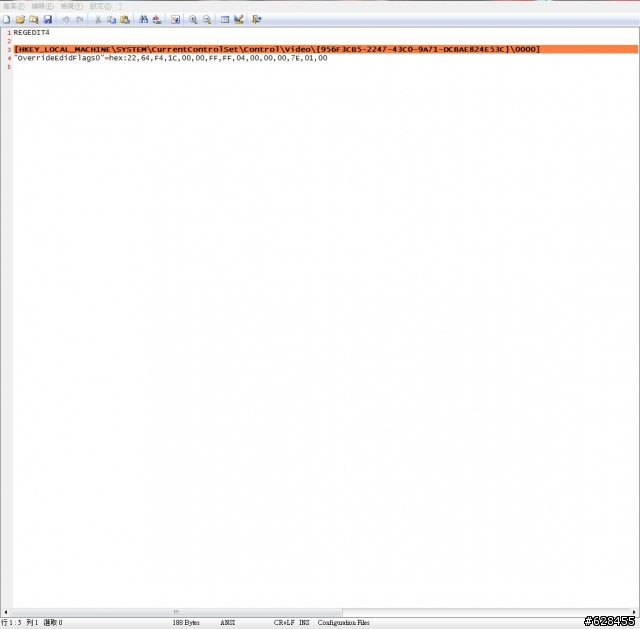640x629 pixels.
Task: Click the CR+LF line ending status entry
Action: pos(284,622)
